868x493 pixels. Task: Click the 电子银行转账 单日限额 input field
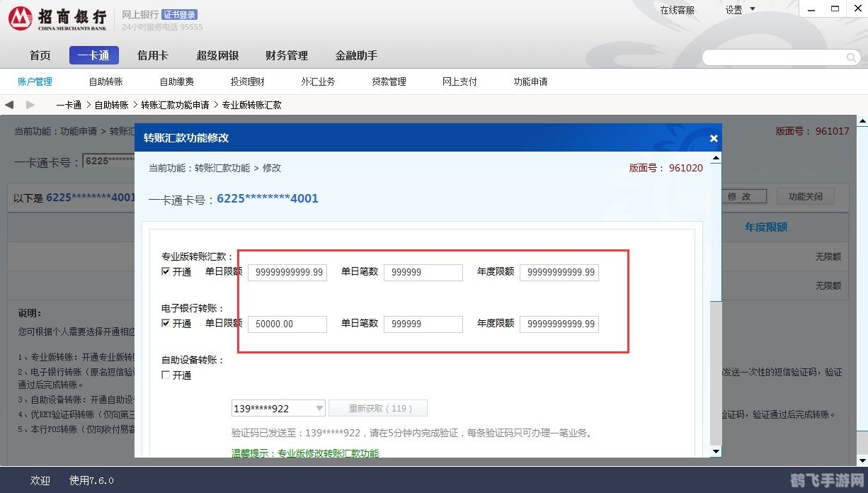[287, 324]
